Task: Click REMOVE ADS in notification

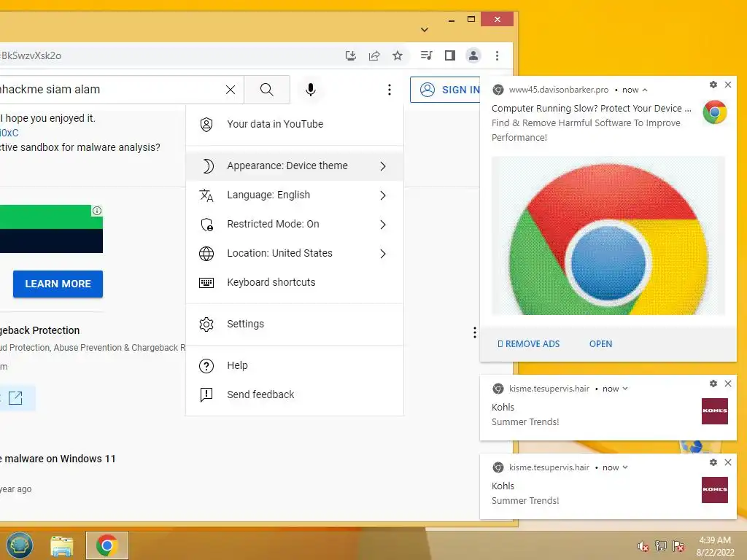Action: pyautogui.click(x=528, y=344)
